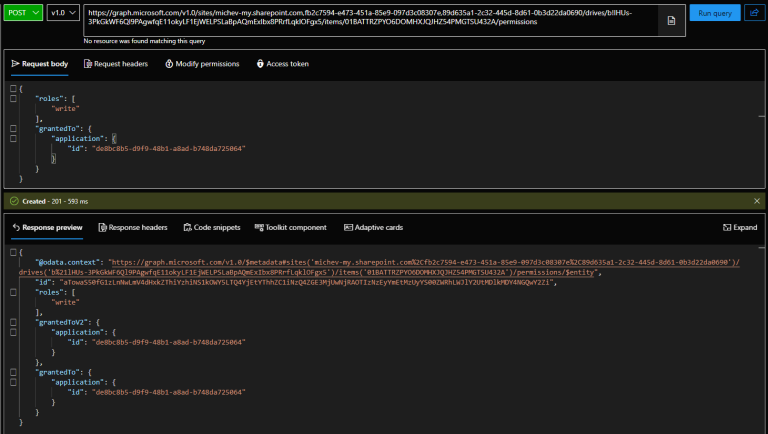Collapse the response "grantedToV2" object

pyautogui.click(x=13, y=322)
